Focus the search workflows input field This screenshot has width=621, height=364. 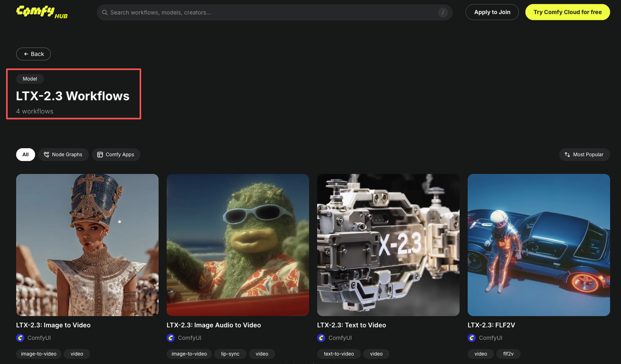[272, 13]
